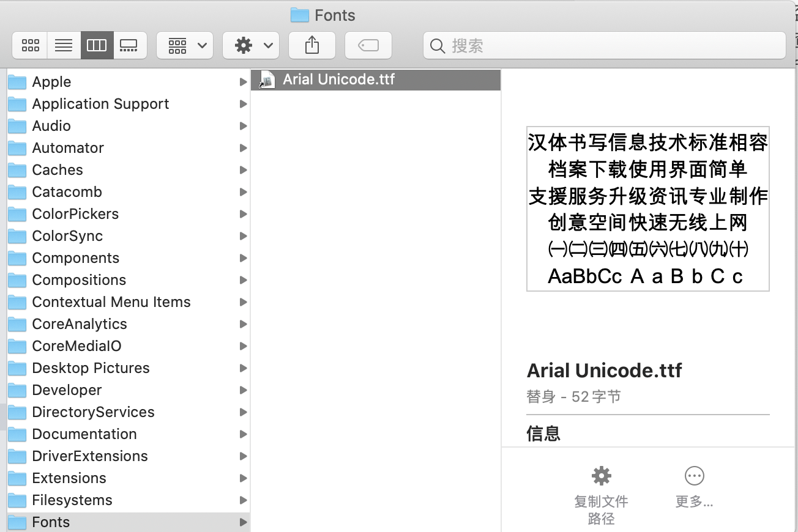Open the grouping options dropdown
Viewport: 798px width, 532px height.
pos(185,45)
